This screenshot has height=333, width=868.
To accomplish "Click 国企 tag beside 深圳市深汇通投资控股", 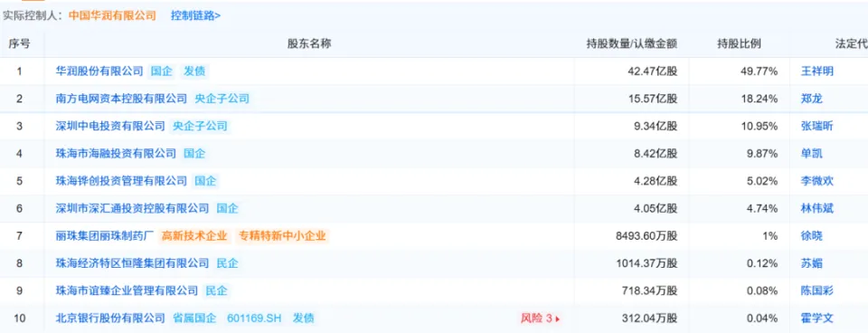I will click(x=228, y=208).
